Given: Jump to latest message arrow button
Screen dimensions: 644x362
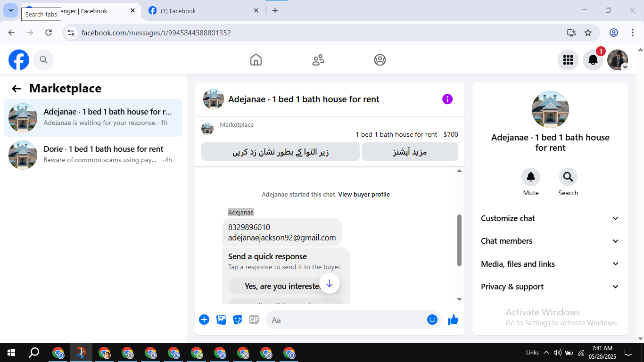Looking at the screenshot, I should [330, 284].
